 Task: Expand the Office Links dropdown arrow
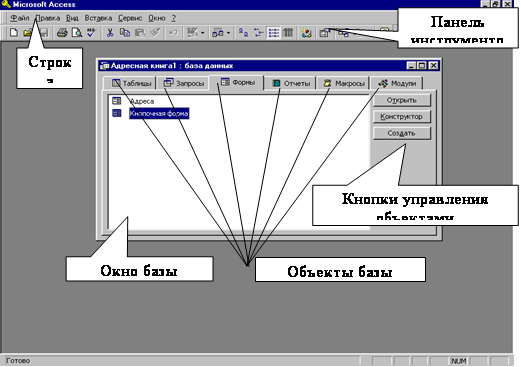202,33
